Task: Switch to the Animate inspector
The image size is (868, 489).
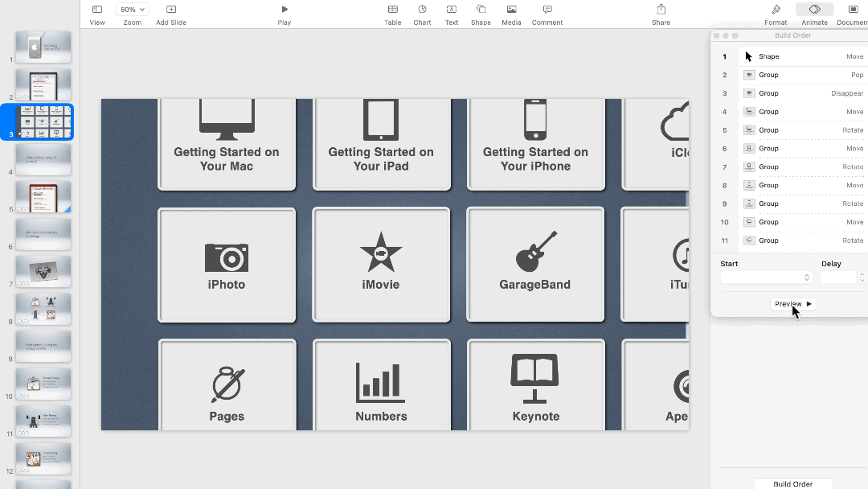Action: 815,10
